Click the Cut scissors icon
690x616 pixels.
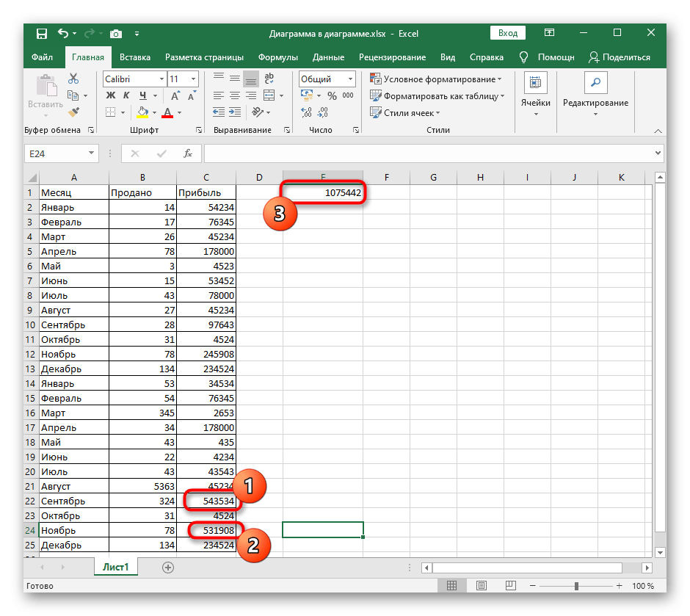[73, 79]
